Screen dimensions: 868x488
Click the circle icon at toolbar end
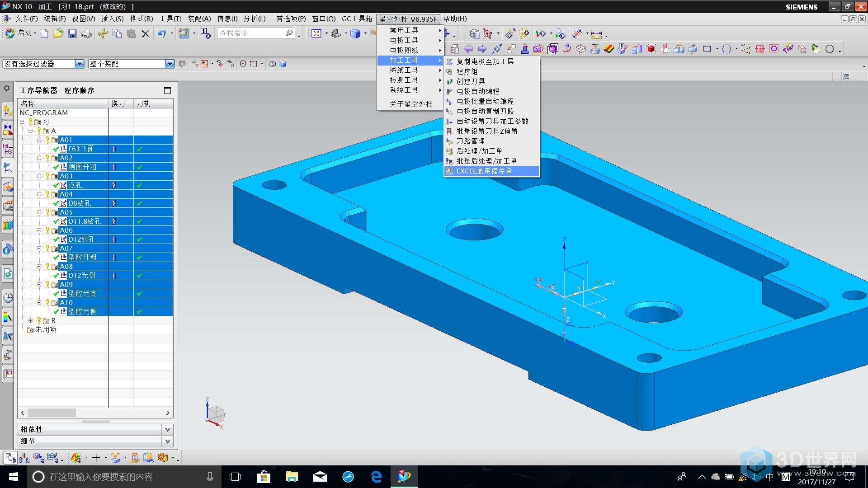(830, 49)
